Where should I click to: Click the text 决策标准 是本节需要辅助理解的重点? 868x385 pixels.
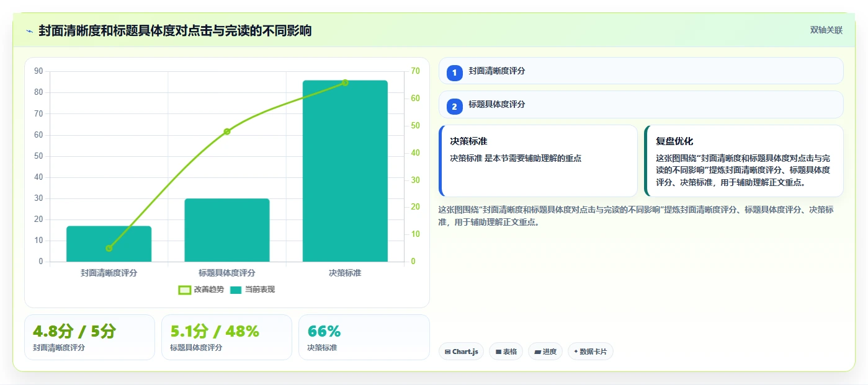click(516, 158)
